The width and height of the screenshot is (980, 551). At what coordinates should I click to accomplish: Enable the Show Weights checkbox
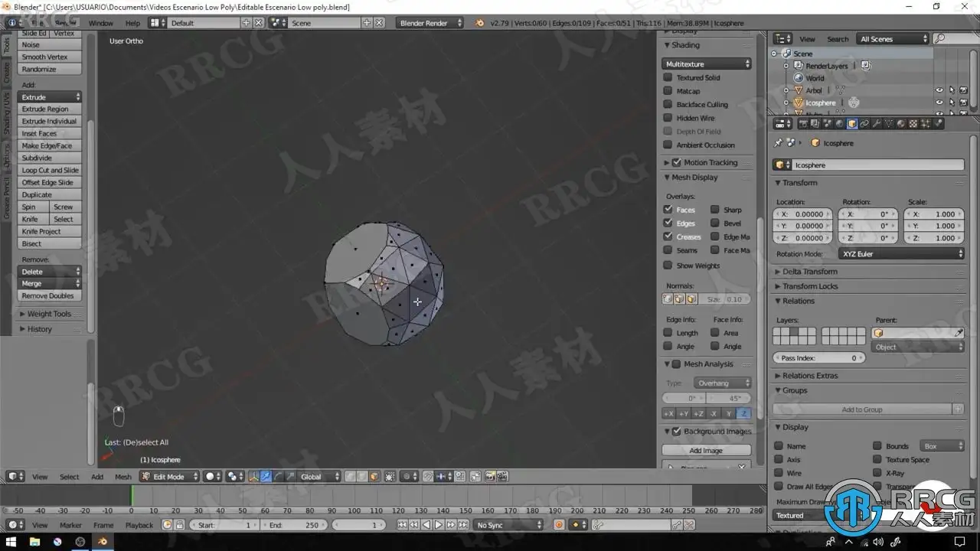click(x=668, y=266)
